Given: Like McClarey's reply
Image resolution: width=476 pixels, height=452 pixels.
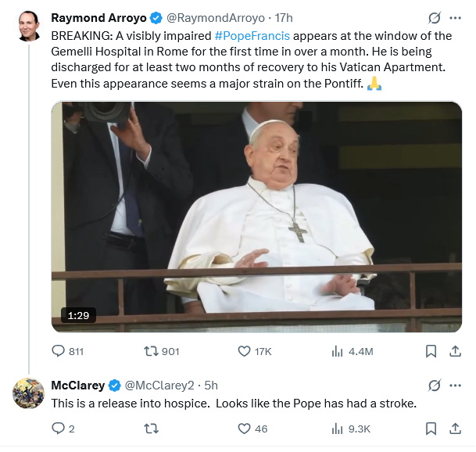Looking at the screenshot, I should pos(244,428).
